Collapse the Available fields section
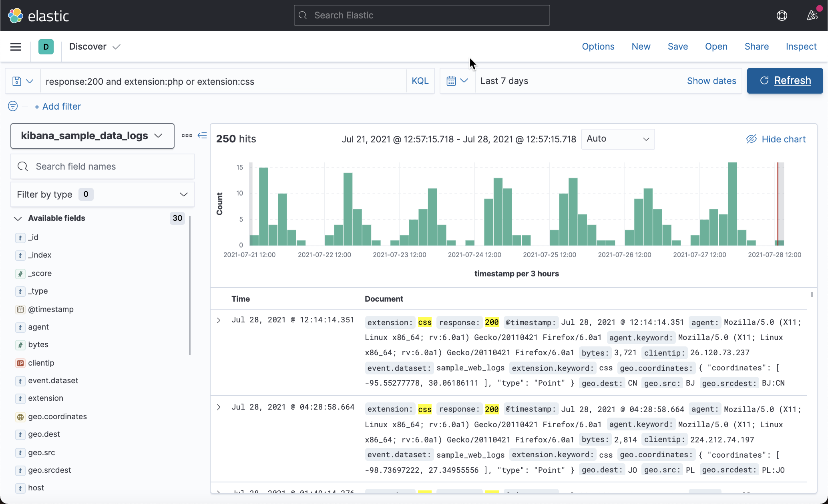The height and width of the screenshot is (504, 828). click(x=18, y=218)
